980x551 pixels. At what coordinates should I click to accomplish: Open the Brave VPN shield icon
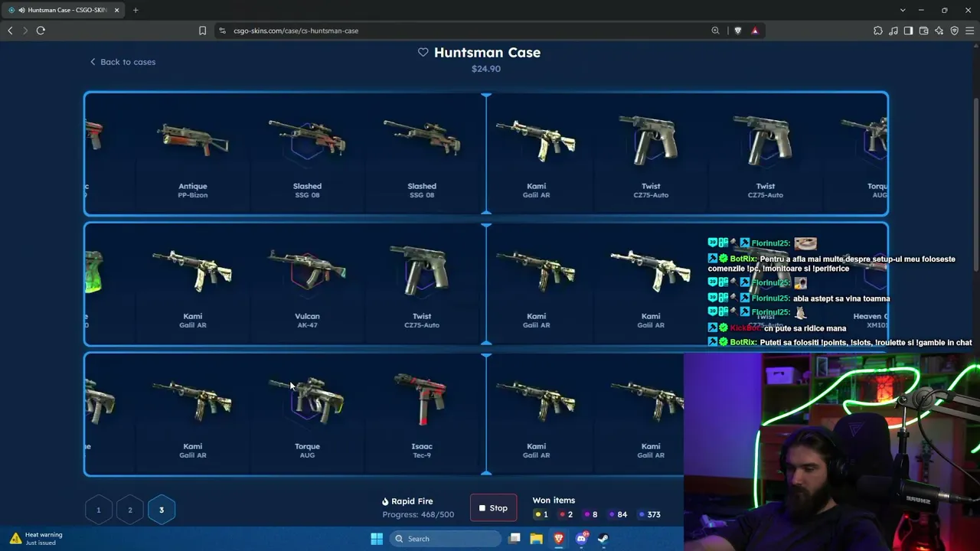pyautogui.click(x=954, y=31)
